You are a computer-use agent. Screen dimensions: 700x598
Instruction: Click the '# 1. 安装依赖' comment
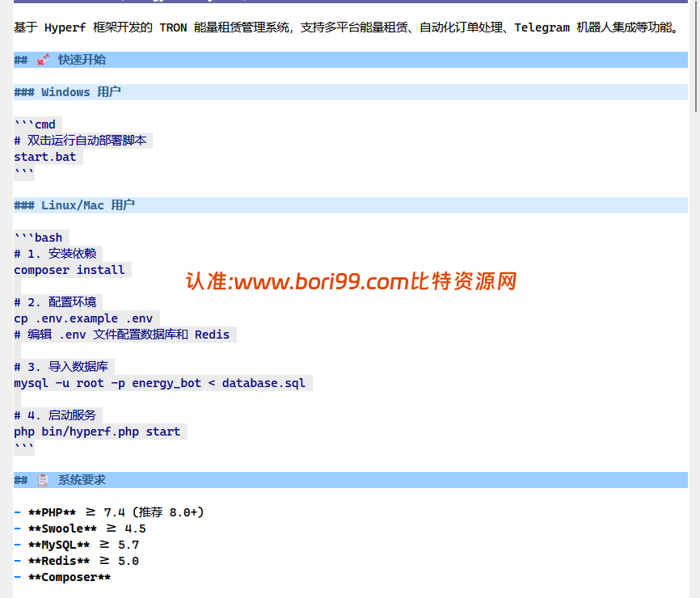coord(55,254)
